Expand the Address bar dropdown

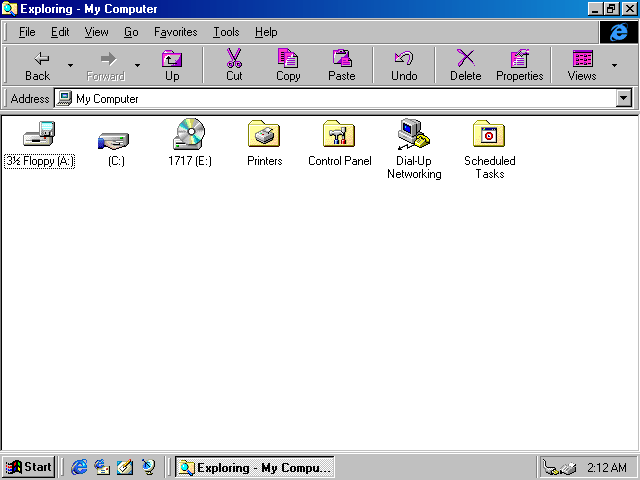point(624,98)
